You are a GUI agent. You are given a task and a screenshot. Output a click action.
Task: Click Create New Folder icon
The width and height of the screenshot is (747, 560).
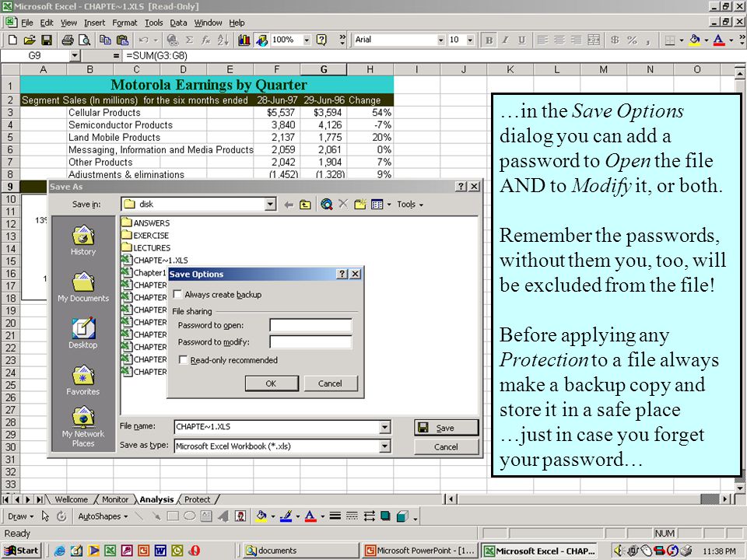click(x=360, y=205)
